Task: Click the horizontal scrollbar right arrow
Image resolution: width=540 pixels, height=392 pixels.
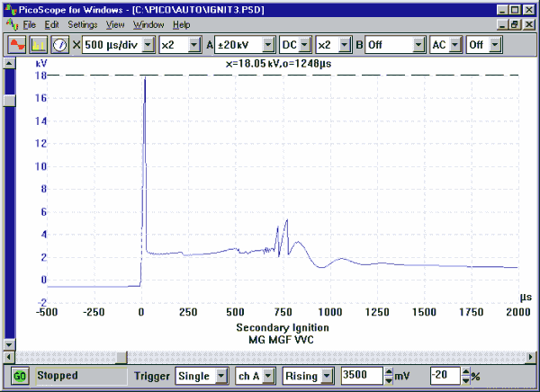Action: (x=529, y=357)
